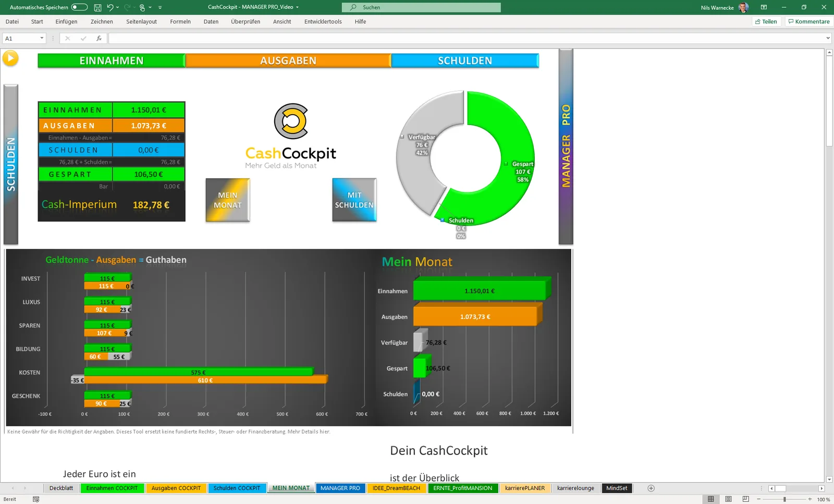Click the formula cancel X icon

click(x=67, y=39)
